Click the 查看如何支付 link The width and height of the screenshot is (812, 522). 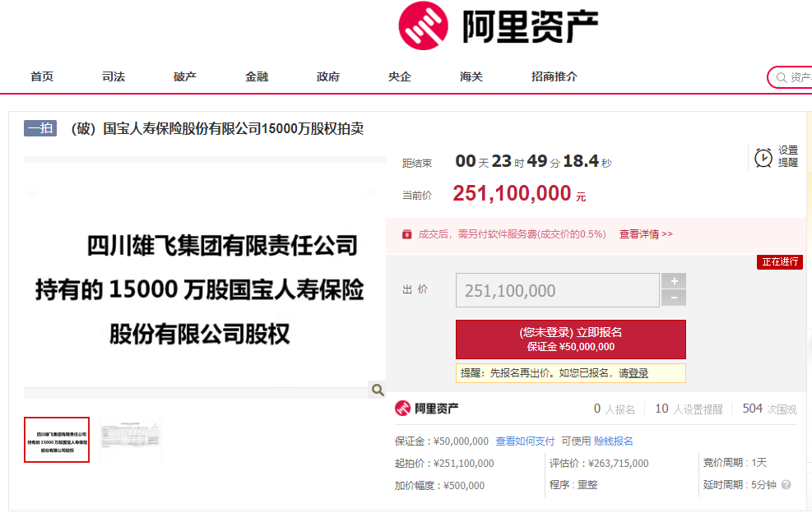click(x=525, y=441)
